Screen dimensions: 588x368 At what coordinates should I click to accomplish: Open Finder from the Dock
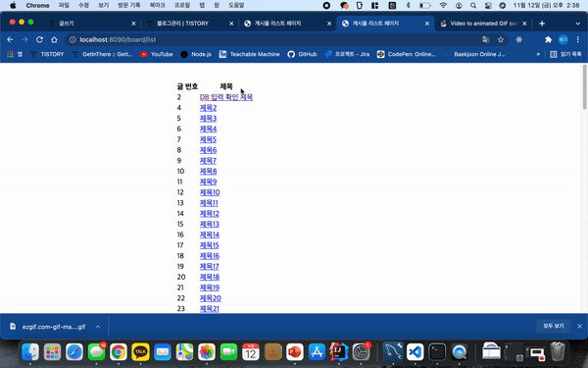click(30, 352)
